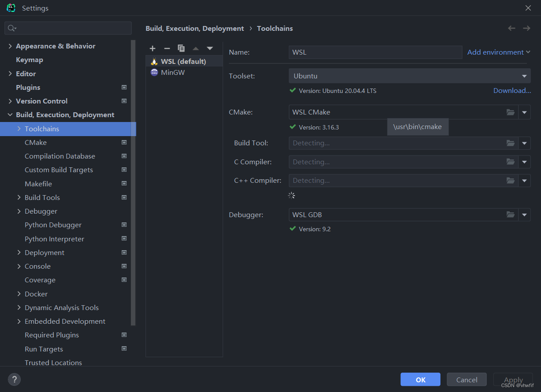Open CMake dropdown arrow
The image size is (541, 392).
point(524,112)
